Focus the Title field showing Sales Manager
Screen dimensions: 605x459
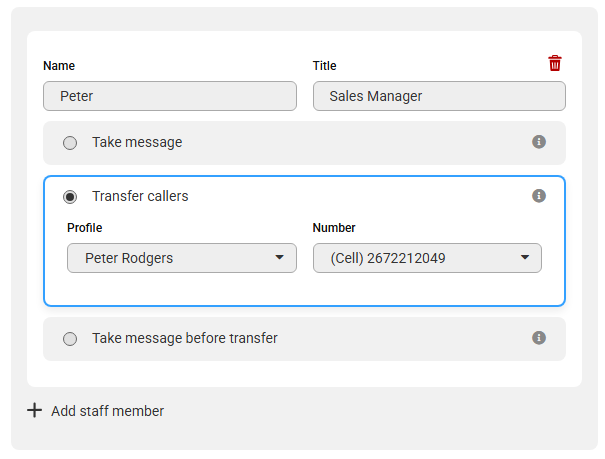[x=439, y=96]
